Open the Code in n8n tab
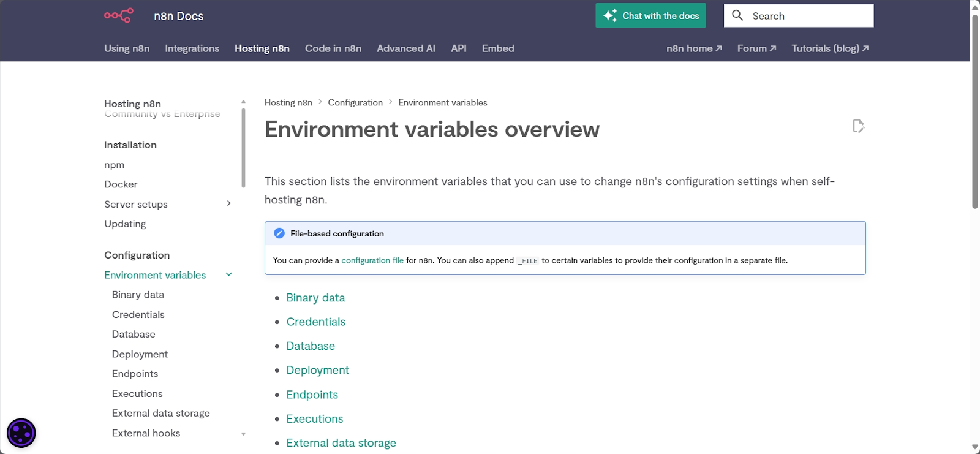 point(333,48)
